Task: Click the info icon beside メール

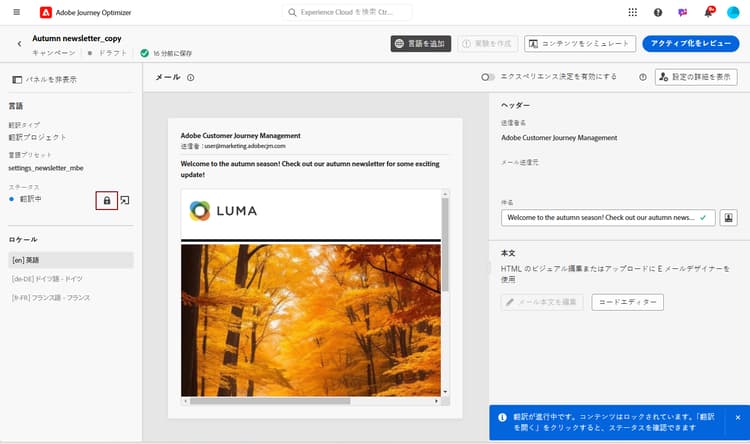Action: 190,78
